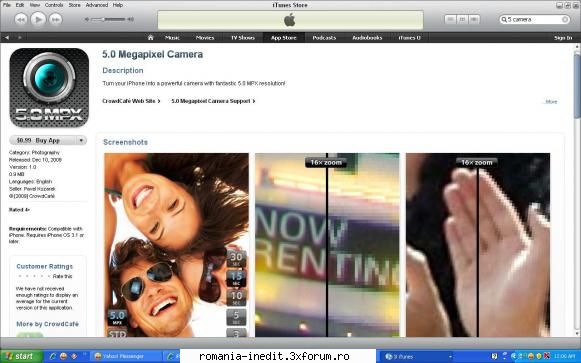Click the 5.0 MPX app icon
The image size is (581, 363).
tap(49, 88)
